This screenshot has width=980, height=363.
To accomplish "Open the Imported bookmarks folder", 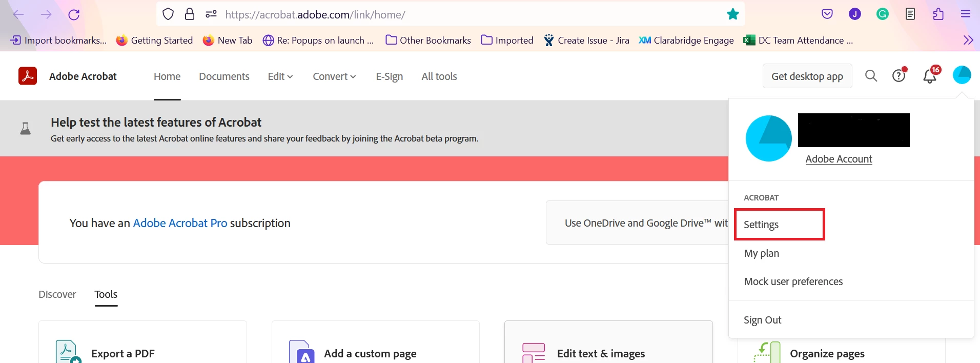I will pyautogui.click(x=507, y=40).
